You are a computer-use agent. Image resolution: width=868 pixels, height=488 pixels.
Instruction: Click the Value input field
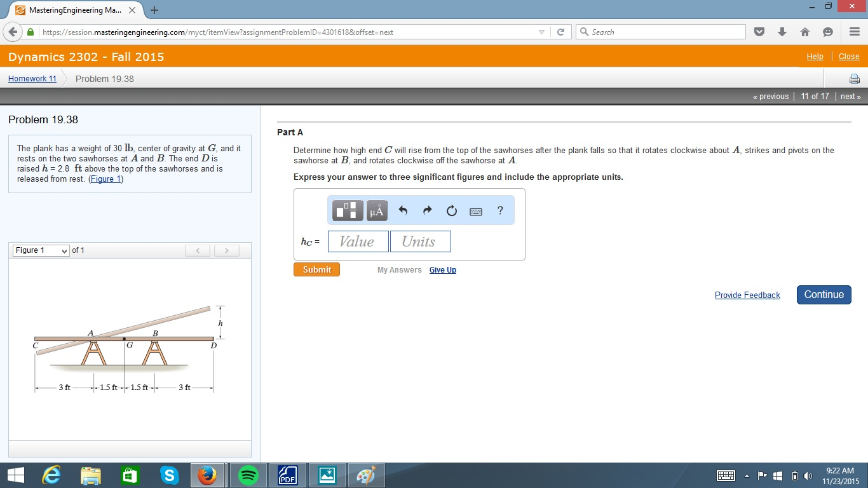pyautogui.click(x=357, y=241)
